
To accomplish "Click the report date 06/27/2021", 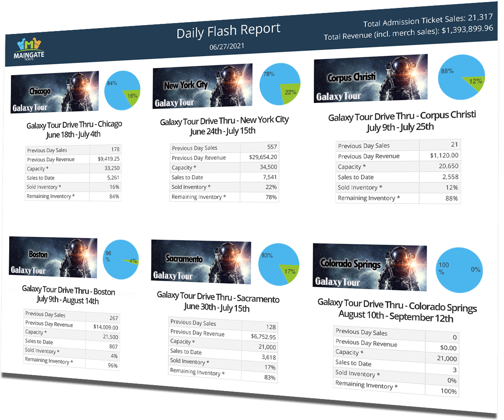I will [x=227, y=47].
